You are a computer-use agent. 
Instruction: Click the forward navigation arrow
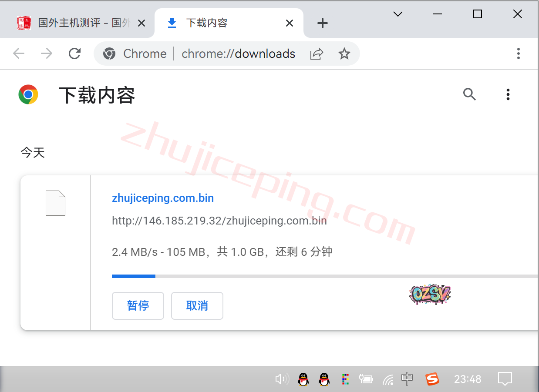pyautogui.click(x=46, y=54)
